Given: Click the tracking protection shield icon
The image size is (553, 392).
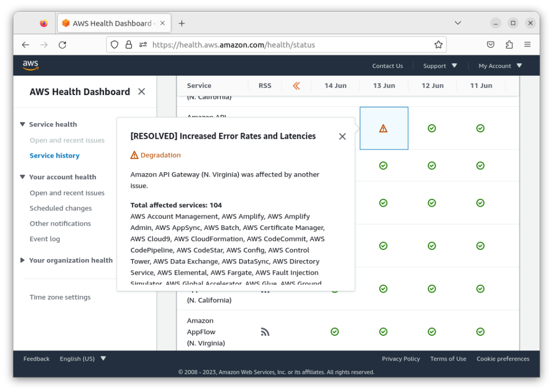Looking at the screenshot, I should [114, 45].
